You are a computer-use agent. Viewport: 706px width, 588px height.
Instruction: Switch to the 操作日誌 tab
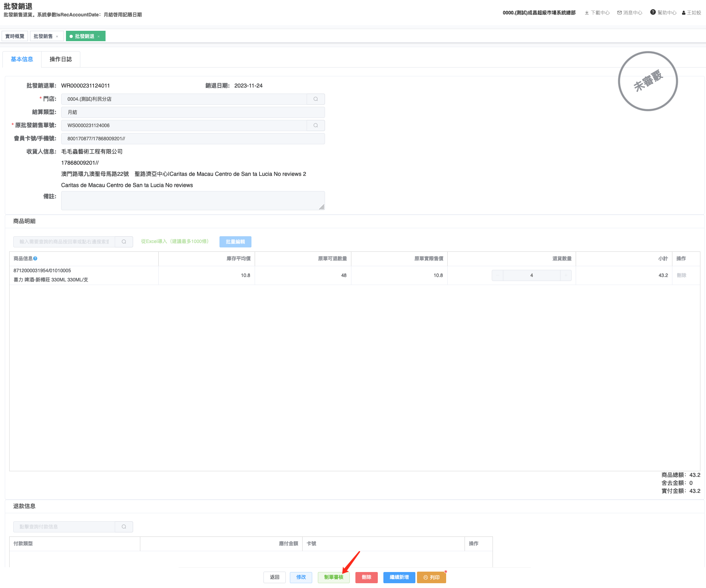(61, 59)
